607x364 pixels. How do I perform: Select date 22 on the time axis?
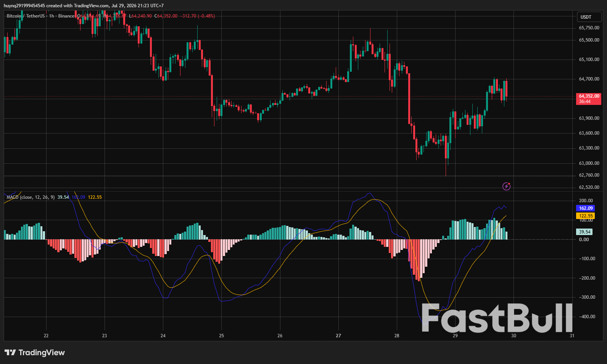click(x=46, y=336)
